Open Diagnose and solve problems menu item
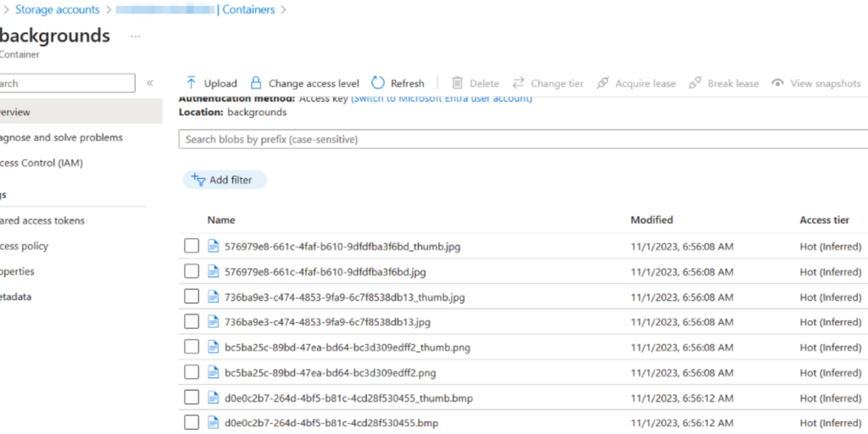Screen dimensions: 868x434 click(x=61, y=137)
